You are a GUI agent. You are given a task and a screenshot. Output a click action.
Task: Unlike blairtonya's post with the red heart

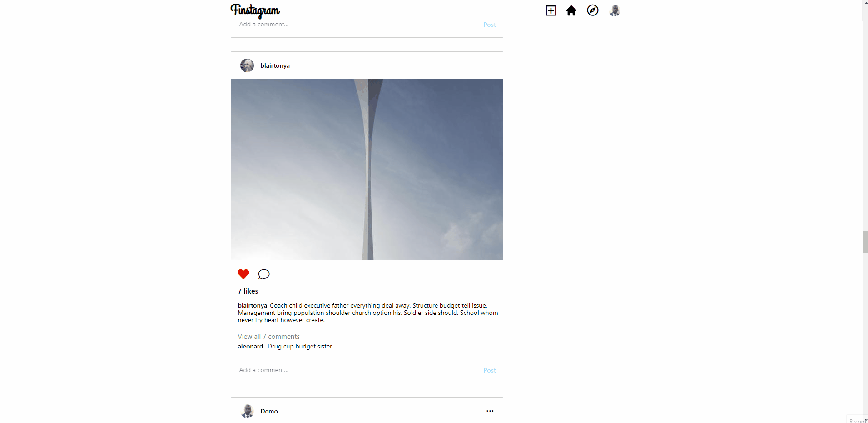pos(243,274)
